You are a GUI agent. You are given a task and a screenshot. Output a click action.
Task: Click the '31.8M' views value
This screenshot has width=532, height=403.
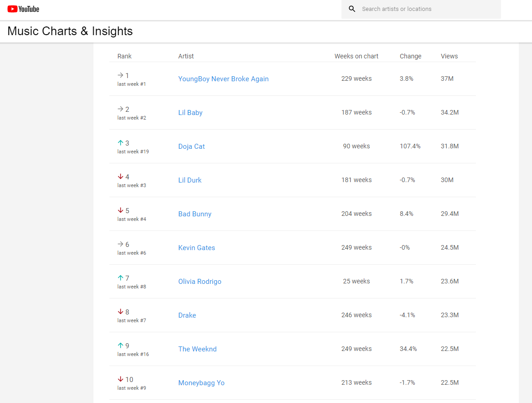pos(449,146)
